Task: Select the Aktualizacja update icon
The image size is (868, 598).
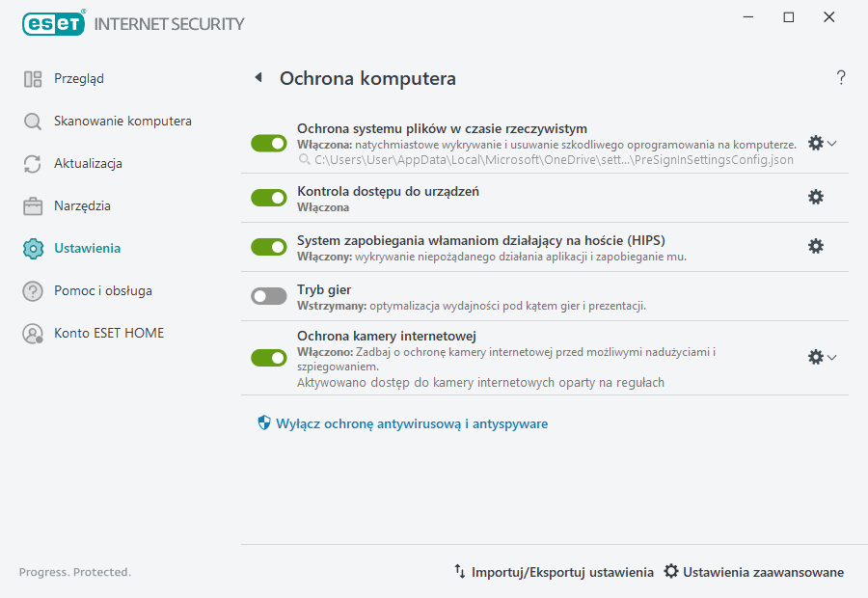Action: (32, 163)
